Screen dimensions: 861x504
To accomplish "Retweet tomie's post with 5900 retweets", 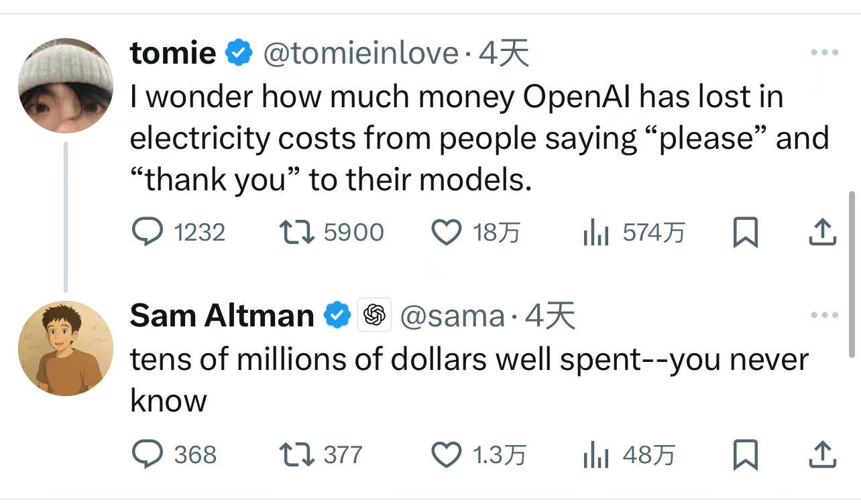I will coord(295,233).
